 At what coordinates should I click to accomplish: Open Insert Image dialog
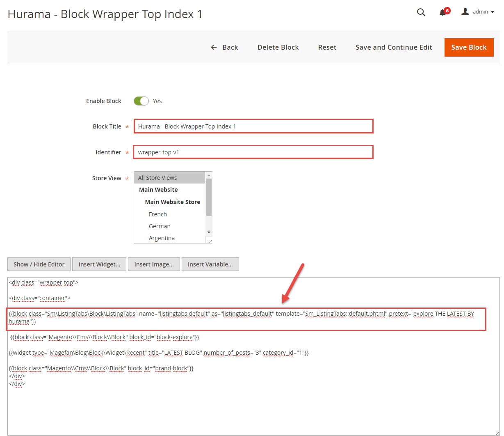click(154, 264)
